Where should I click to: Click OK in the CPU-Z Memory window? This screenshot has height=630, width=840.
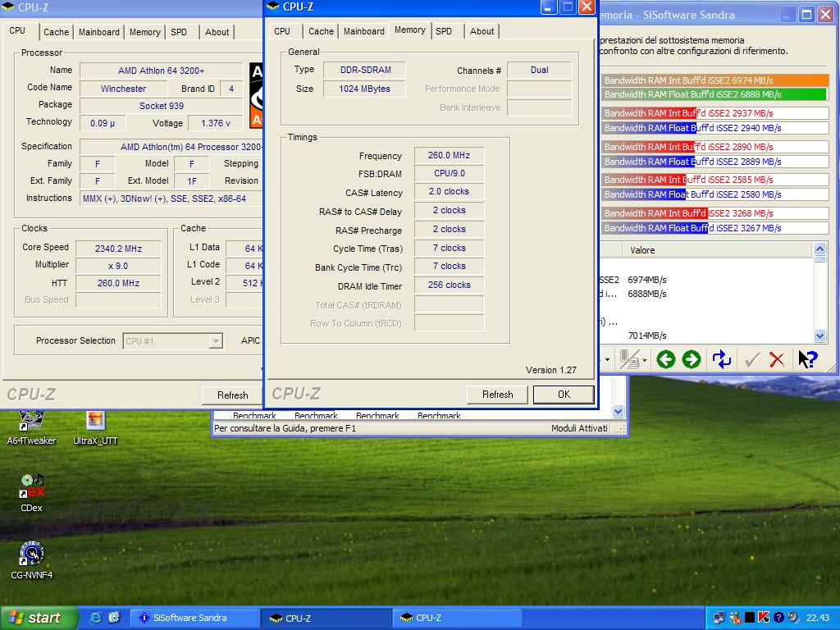pyautogui.click(x=564, y=395)
